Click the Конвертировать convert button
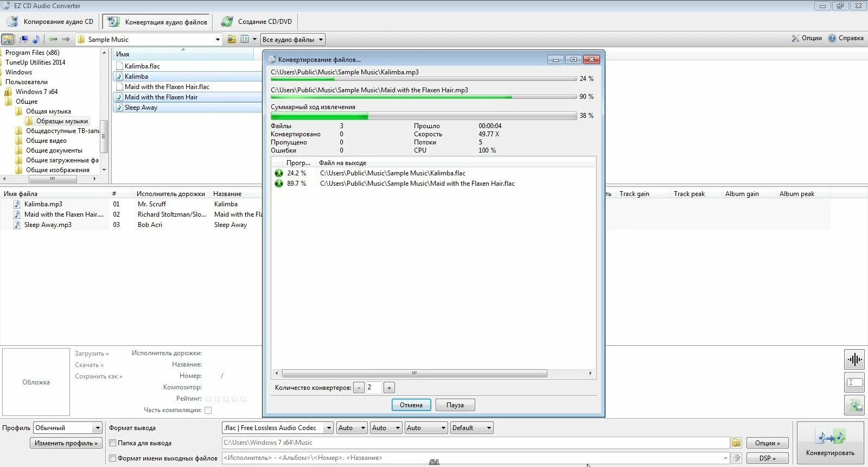868x467 pixels. (830, 443)
